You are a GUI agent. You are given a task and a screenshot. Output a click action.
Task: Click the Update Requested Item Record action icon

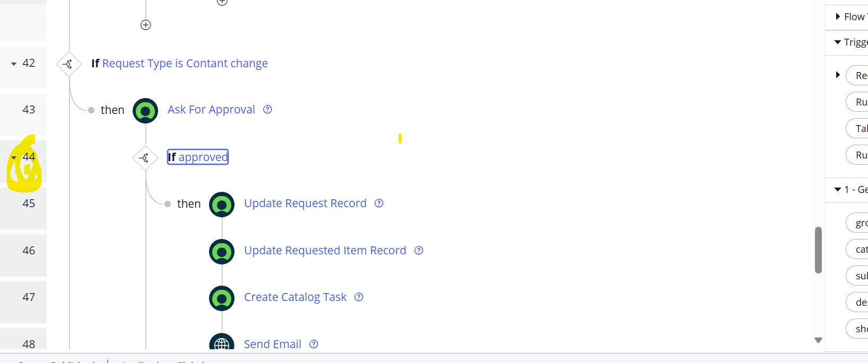coord(222,252)
